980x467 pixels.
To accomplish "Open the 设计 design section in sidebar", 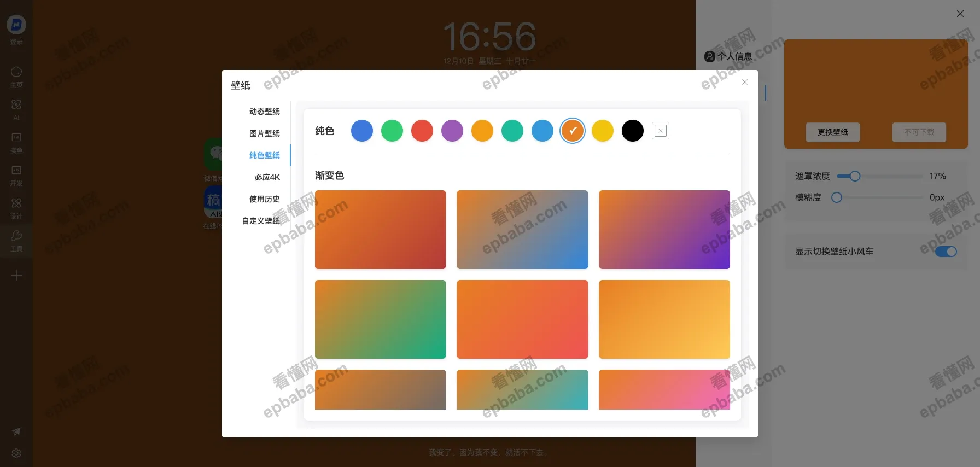I will (16, 208).
